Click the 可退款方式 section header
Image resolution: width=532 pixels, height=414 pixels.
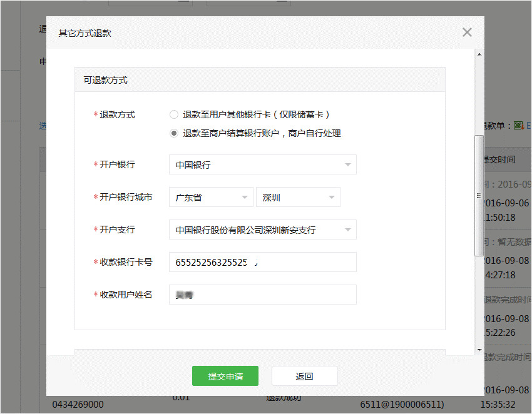coord(260,80)
